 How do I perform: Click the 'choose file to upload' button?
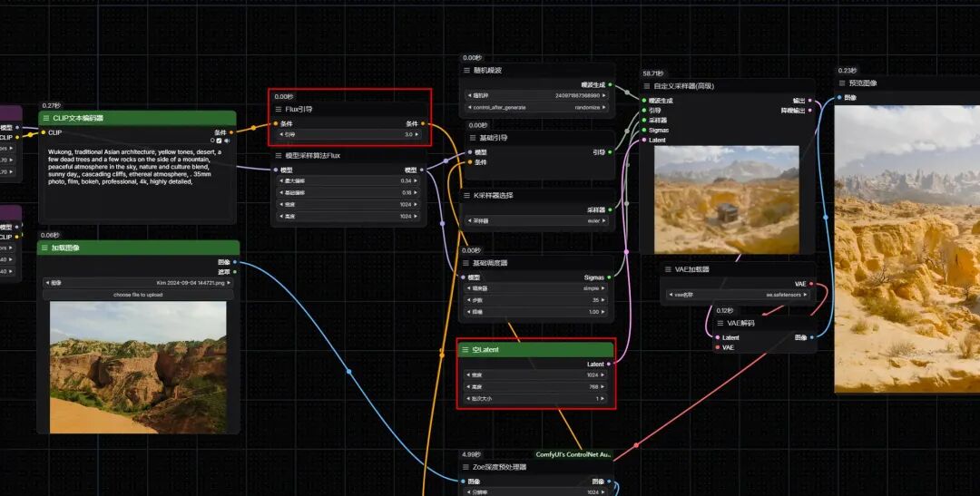click(x=138, y=295)
